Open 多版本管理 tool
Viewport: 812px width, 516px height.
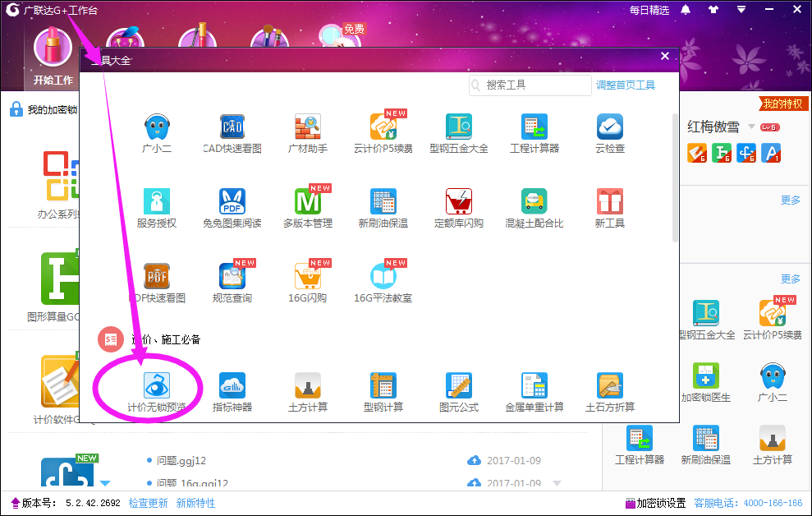[308, 208]
